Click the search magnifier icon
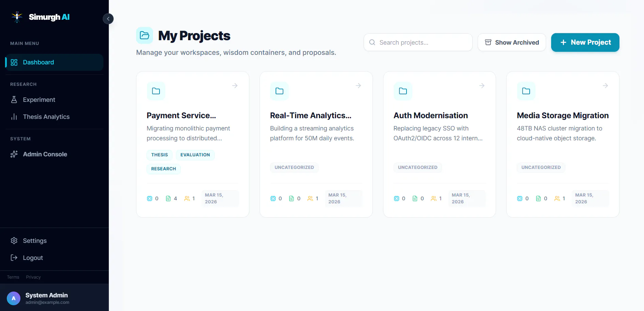Screen dimensions: 644x311 pyautogui.click(x=372, y=42)
